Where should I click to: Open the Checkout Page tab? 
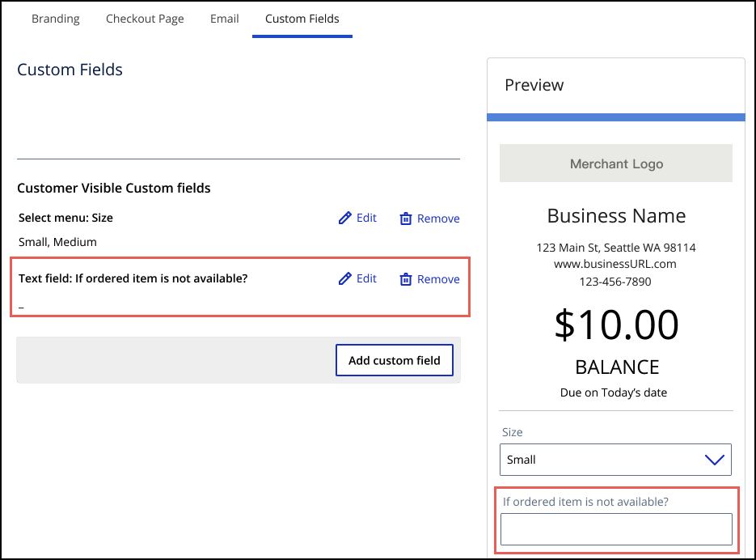[x=145, y=19]
